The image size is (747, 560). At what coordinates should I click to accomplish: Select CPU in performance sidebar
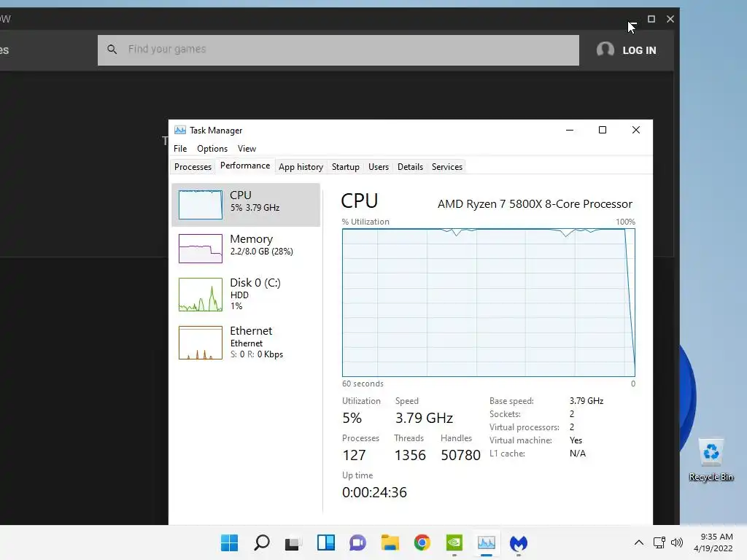tap(246, 205)
